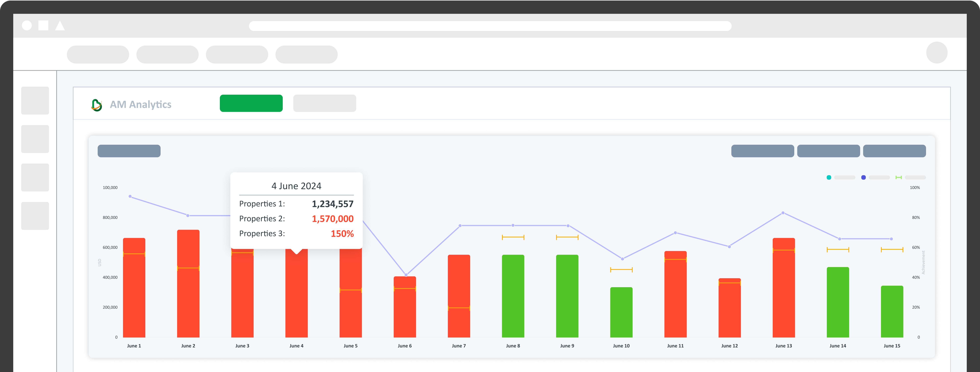Click the AM Analytics logo icon

(x=97, y=105)
